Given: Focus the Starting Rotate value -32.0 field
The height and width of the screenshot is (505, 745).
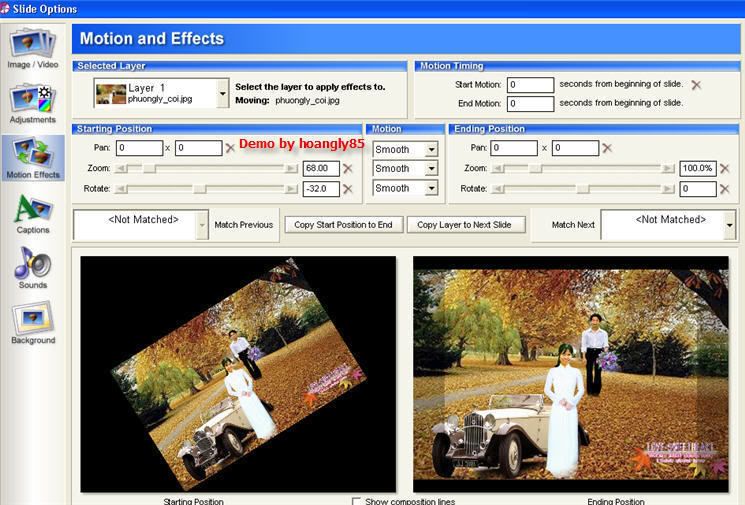Looking at the screenshot, I should pyautogui.click(x=321, y=189).
